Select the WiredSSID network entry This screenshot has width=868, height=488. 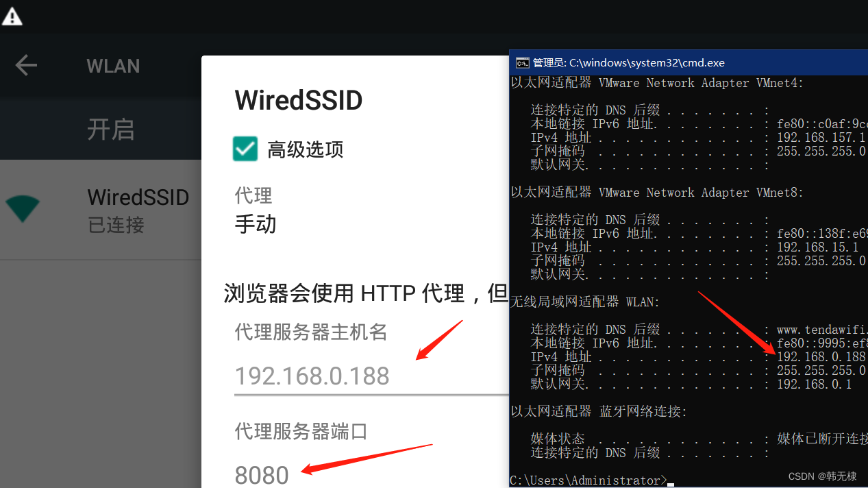tap(101, 210)
